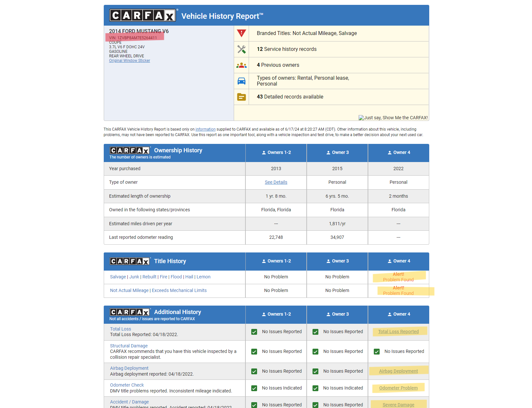This screenshot has height=408, width=532.
Task: Click the Structural Damage green check for Owners 1-2
Action: click(x=254, y=352)
